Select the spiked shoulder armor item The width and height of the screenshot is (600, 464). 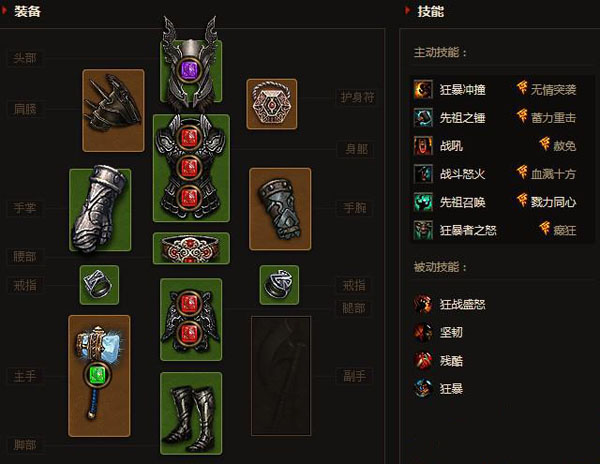113,110
